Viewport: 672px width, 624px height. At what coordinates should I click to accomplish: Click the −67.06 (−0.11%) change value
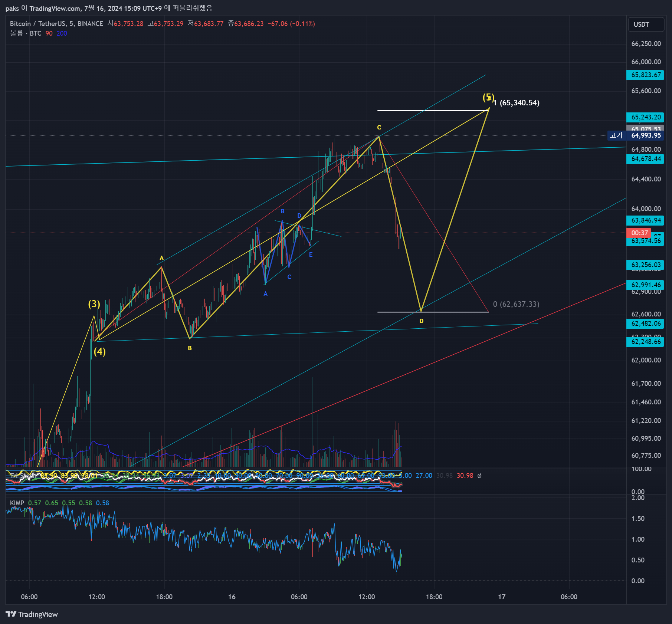pyautogui.click(x=291, y=24)
